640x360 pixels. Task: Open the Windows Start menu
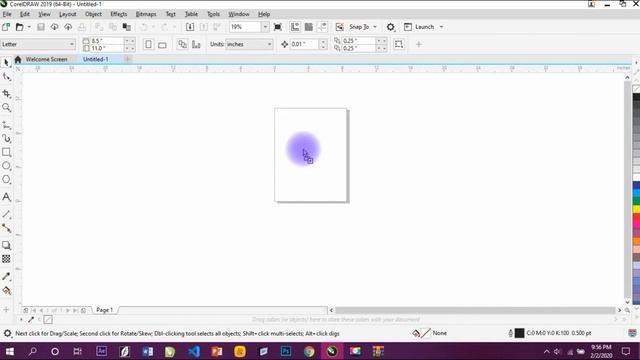click(x=10, y=351)
